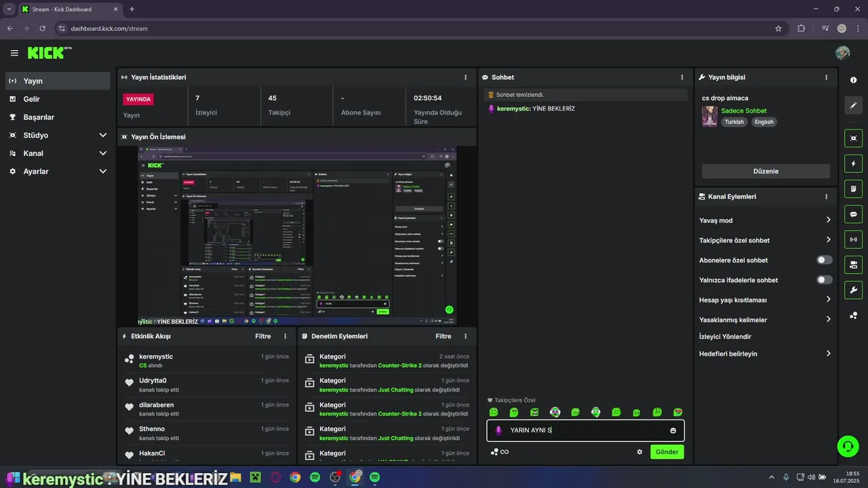Open the info icon in right sidebar
868x488 pixels.
pos(853,80)
